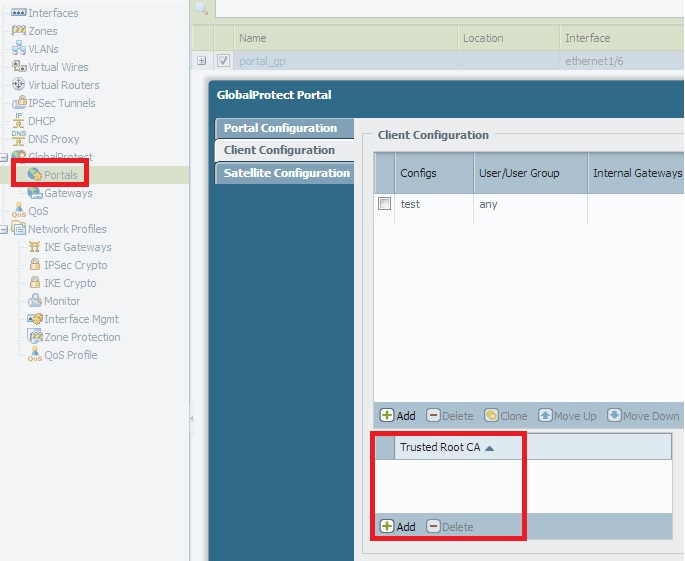
Task: Open Gateways in the tree
Action: (68, 193)
